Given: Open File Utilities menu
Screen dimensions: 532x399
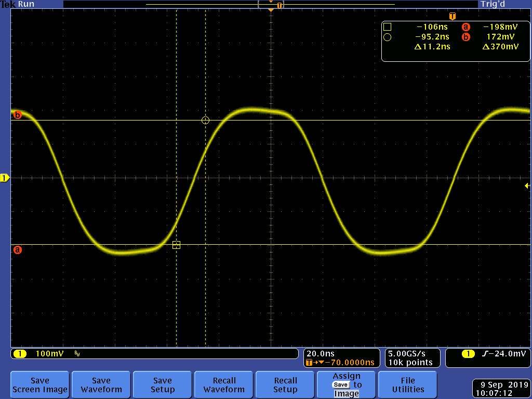Looking at the screenshot, I should pyautogui.click(x=407, y=385).
